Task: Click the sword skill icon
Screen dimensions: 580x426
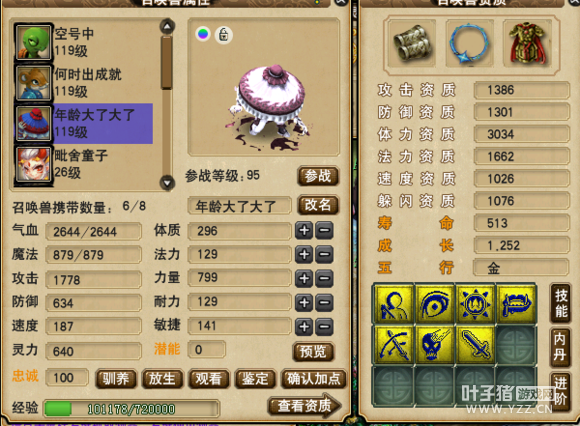Action: (x=475, y=344)
